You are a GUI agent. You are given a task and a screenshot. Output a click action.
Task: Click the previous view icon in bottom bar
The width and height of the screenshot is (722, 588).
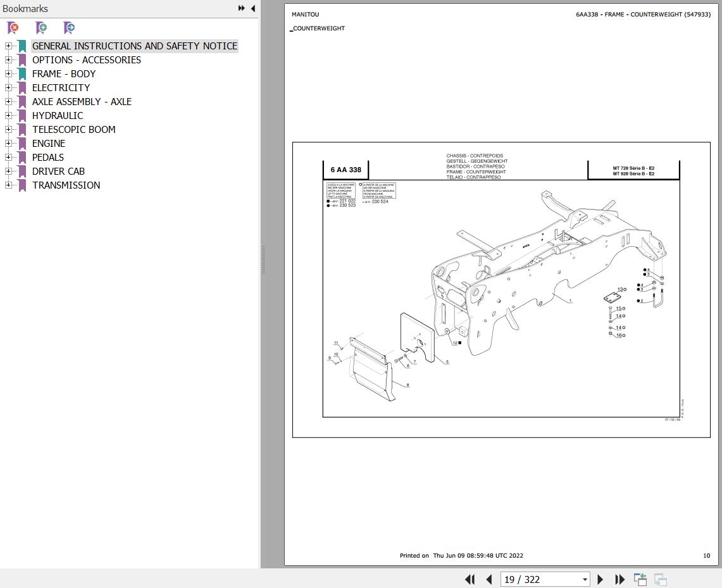click(x=640, y=579)
